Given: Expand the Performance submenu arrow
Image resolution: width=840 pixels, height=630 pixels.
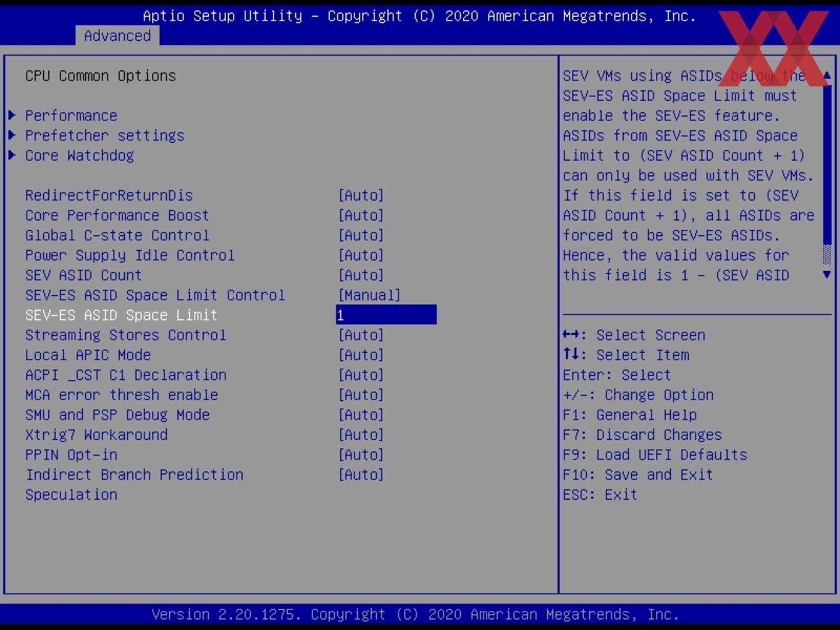Looking at the screenshot, I should click(12, 115).
